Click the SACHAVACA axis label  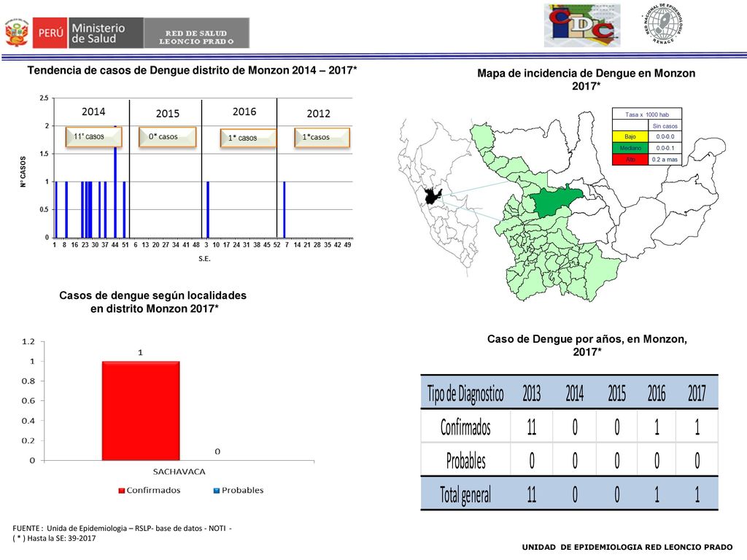(179, 472)
